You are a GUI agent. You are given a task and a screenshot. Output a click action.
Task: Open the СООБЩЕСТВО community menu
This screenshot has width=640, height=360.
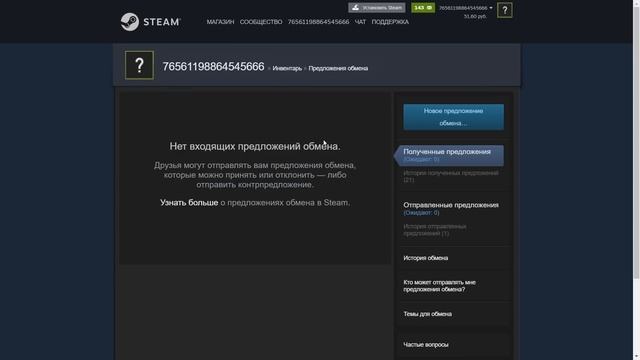[261, 22]
